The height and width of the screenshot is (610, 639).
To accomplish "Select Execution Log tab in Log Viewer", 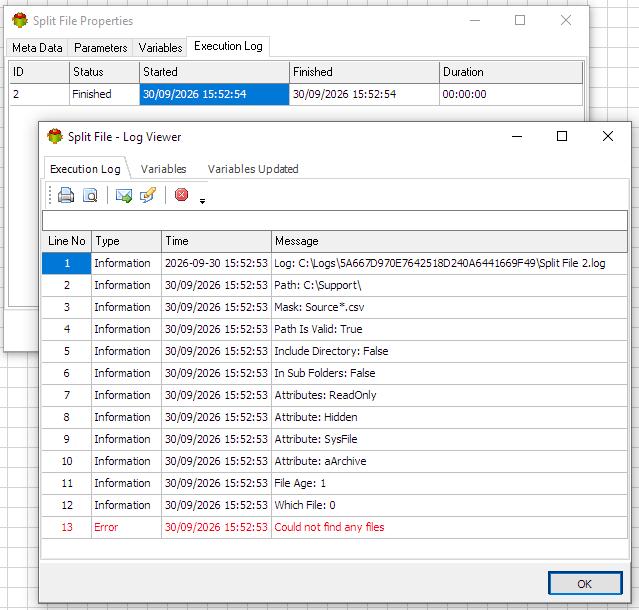I will point(85,169).
